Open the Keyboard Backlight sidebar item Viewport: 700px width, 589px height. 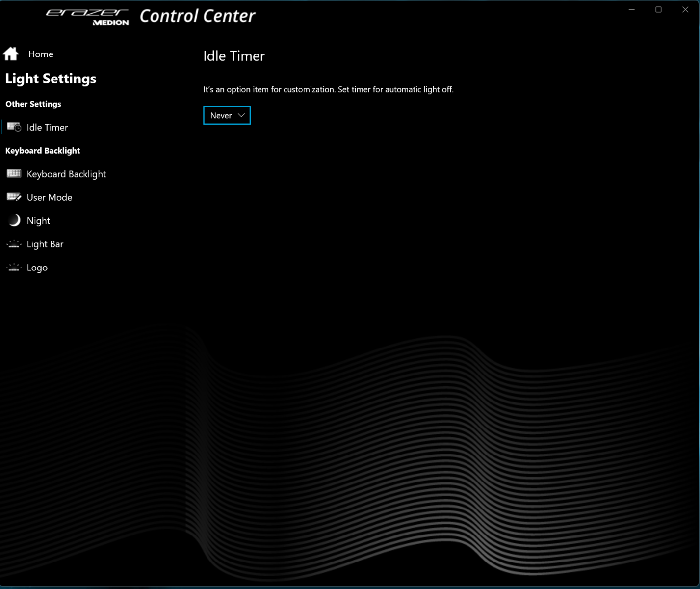tap(66, 174)
